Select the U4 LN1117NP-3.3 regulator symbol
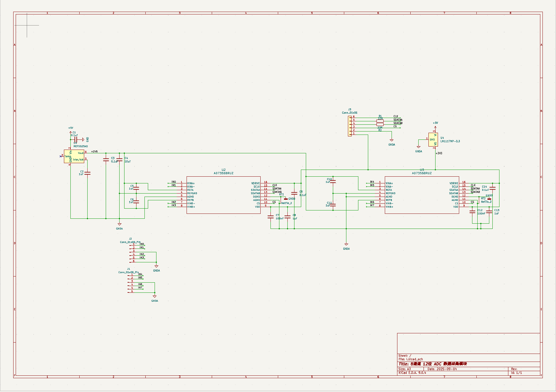Screen dimensions: 556x392 [433, 140]
